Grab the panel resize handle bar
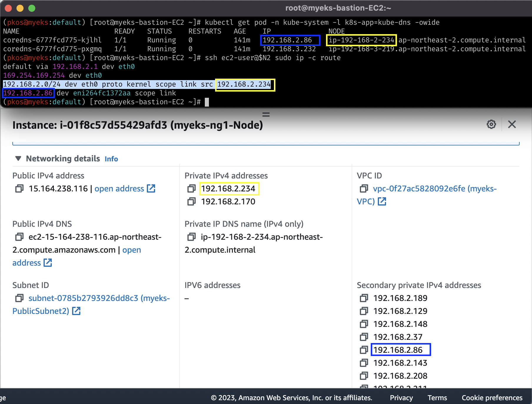The width and height of the screenshot is (532, 404). (x=266, y=115)
